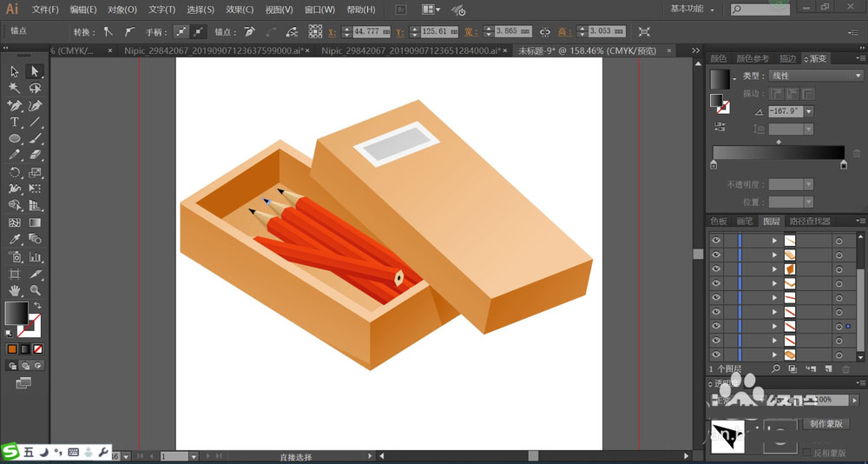Click cut path at selected anchor points

292,31
